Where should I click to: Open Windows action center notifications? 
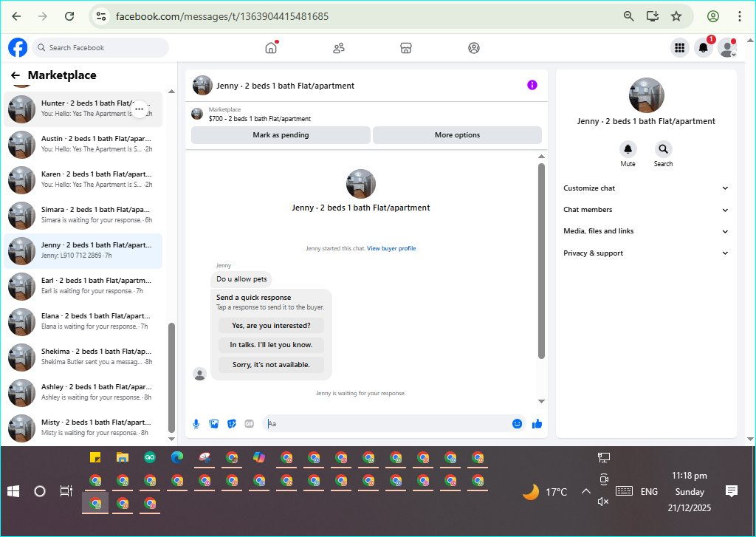click(732, 491)
